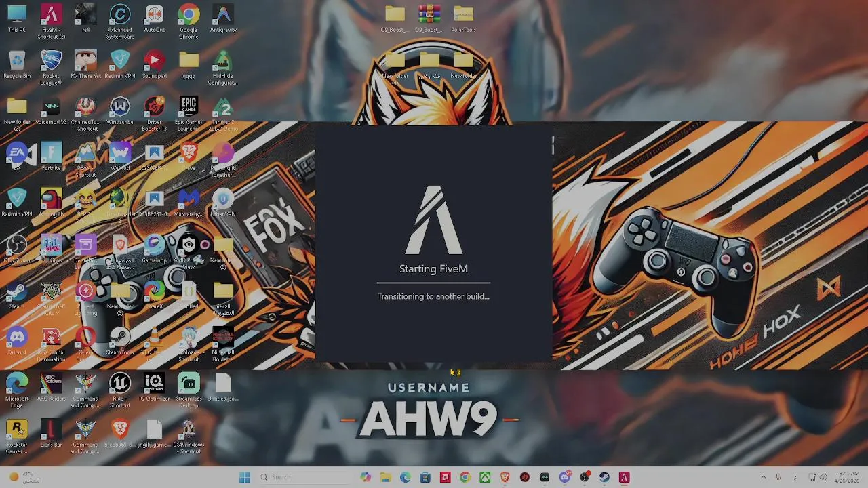Open the Among Us desktop icon
The height and width of the screenshot is (488, 868).
tap(52, 203)
